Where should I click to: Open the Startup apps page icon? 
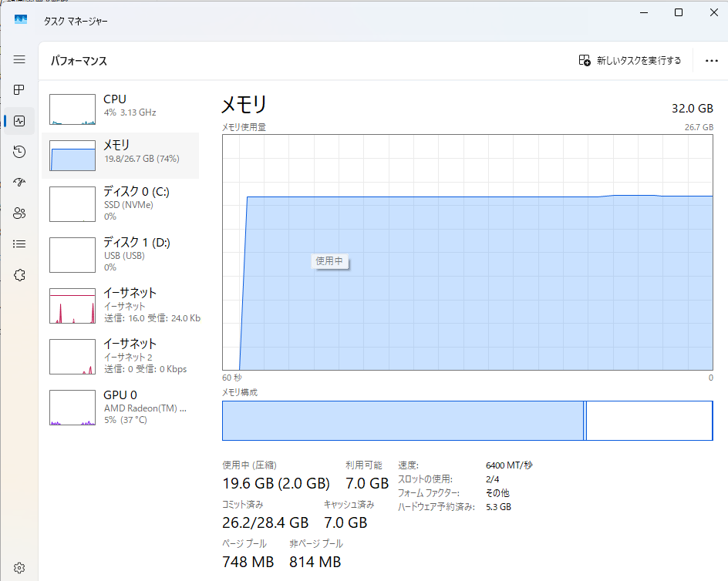coord(19,183)
